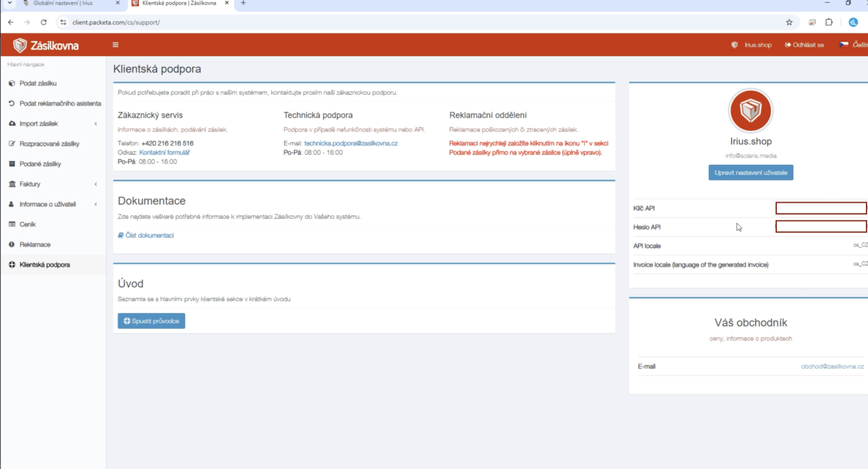Click the edit icon beside Rozpracované zásilky
The image size is (868, 469).
12,144
